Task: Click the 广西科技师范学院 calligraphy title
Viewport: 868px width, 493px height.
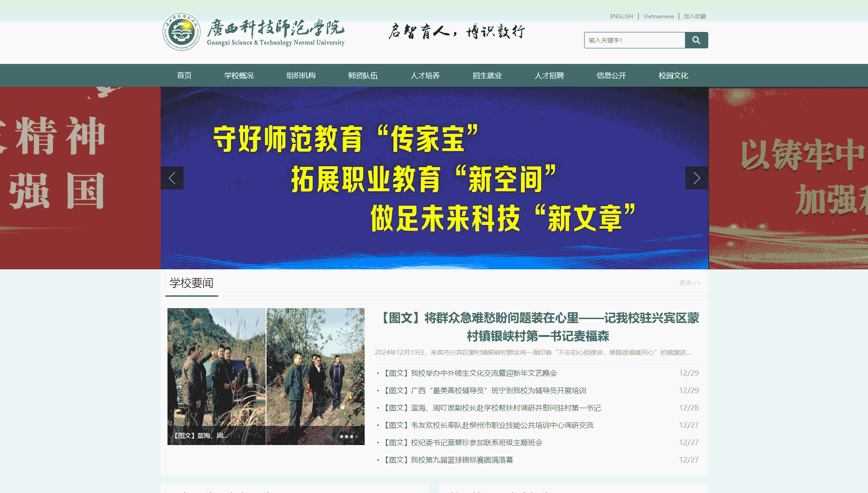Action: (276, 27)
